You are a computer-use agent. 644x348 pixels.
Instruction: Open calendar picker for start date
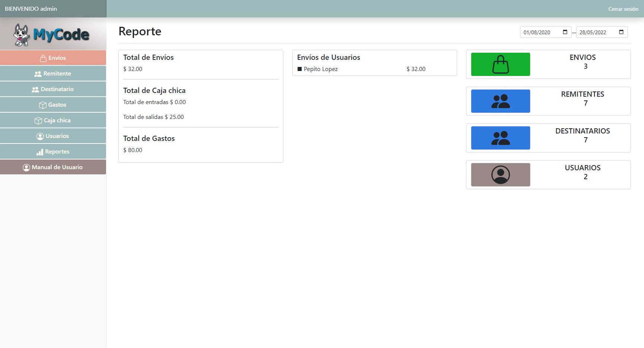point(565,32)
